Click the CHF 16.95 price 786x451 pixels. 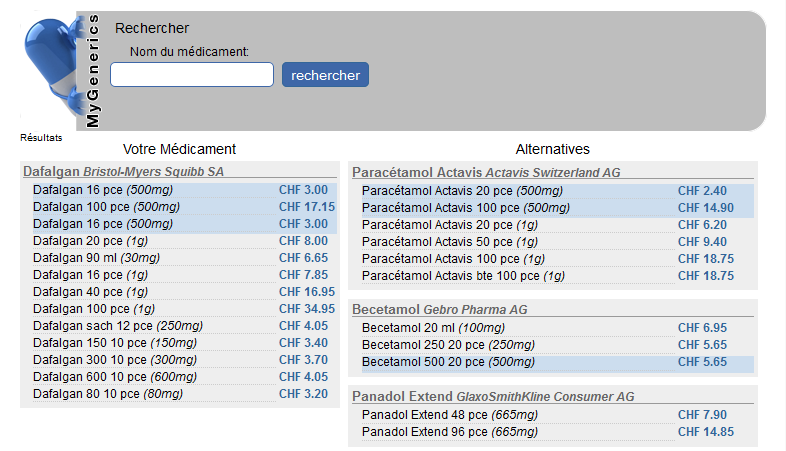[x=307, y=292]
